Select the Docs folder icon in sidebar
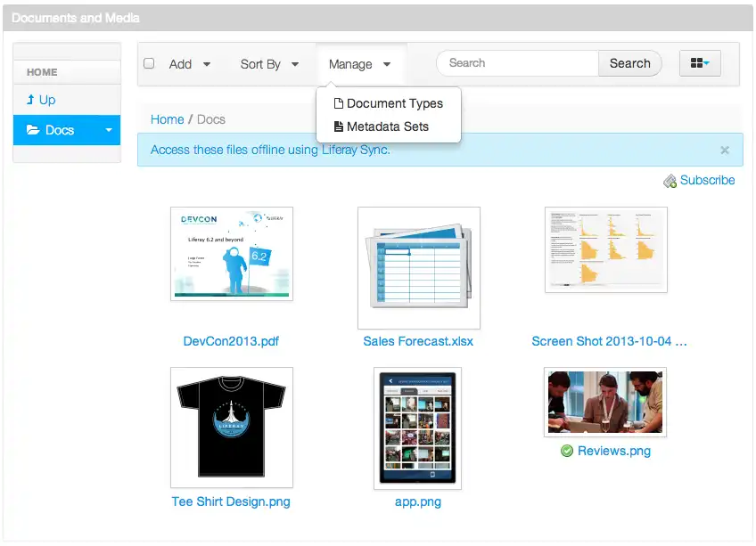Image resolution: width=756 pixels, height=546 pixels. [34, 129]
